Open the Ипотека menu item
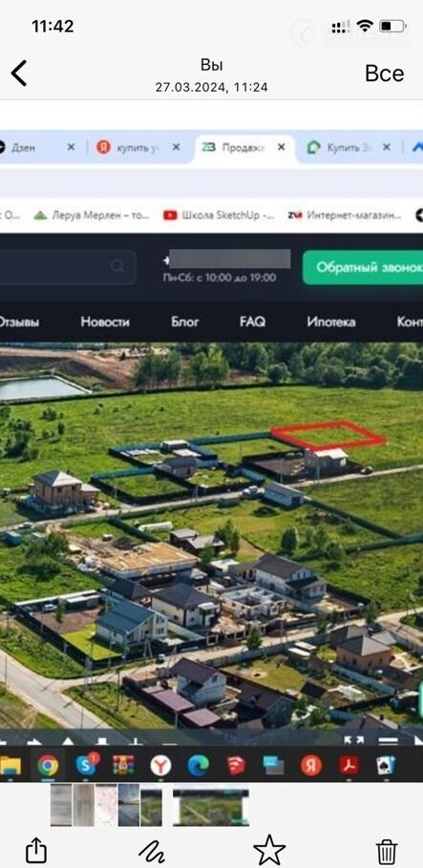Screen dimensions: 423x868 [331, 321]
